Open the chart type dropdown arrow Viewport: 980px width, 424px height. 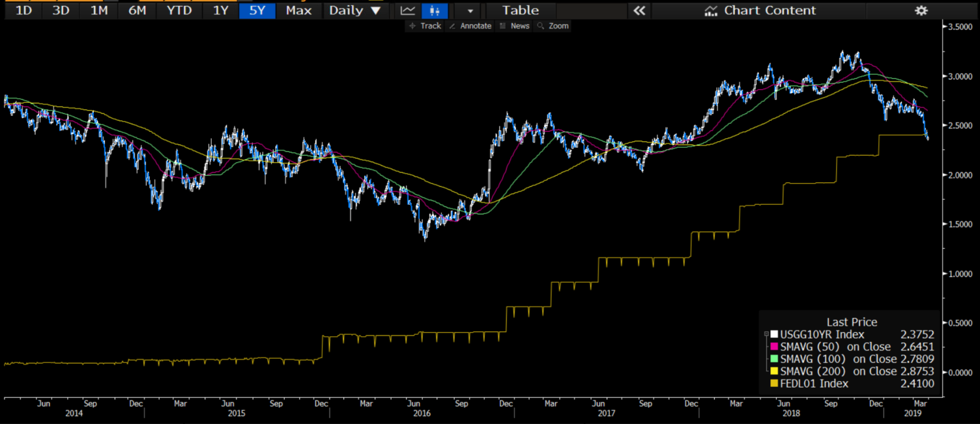[x=469, y=11]
